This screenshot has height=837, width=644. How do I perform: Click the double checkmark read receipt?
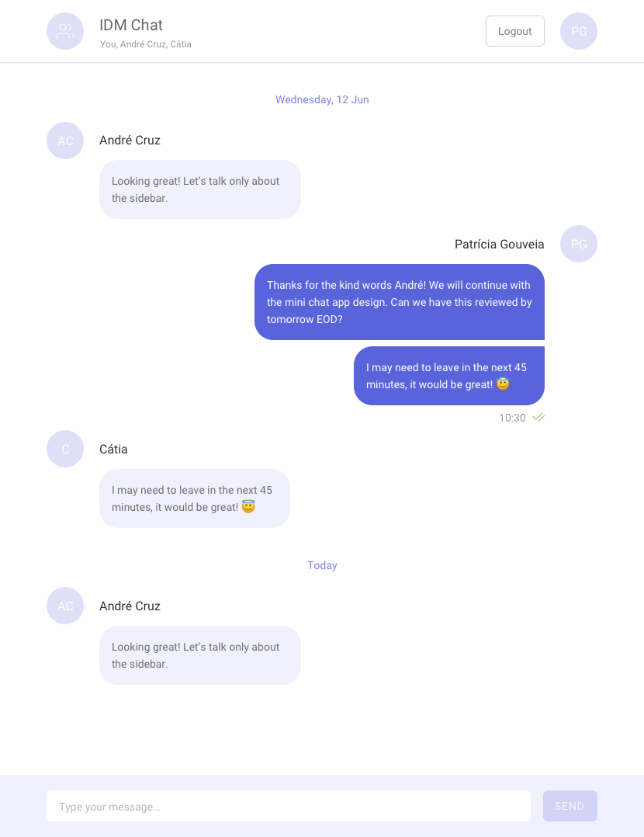point(538,417)
